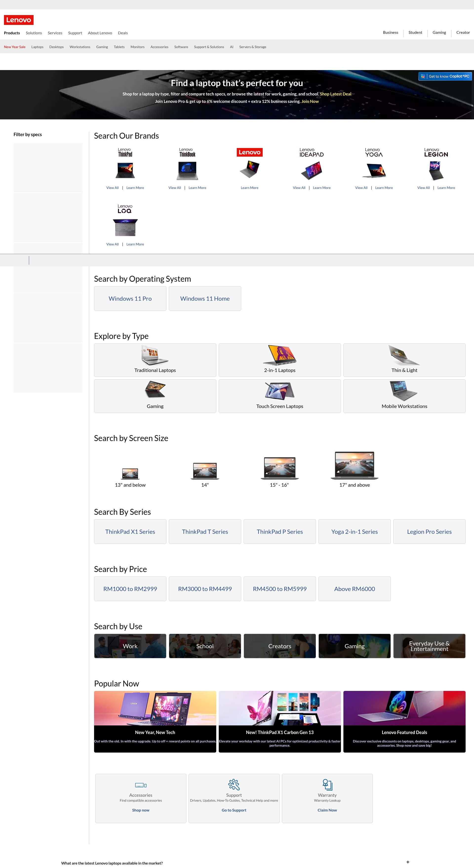Open Lenovo Featured Deals promo

pyautogui.click(x=404, y=721)
